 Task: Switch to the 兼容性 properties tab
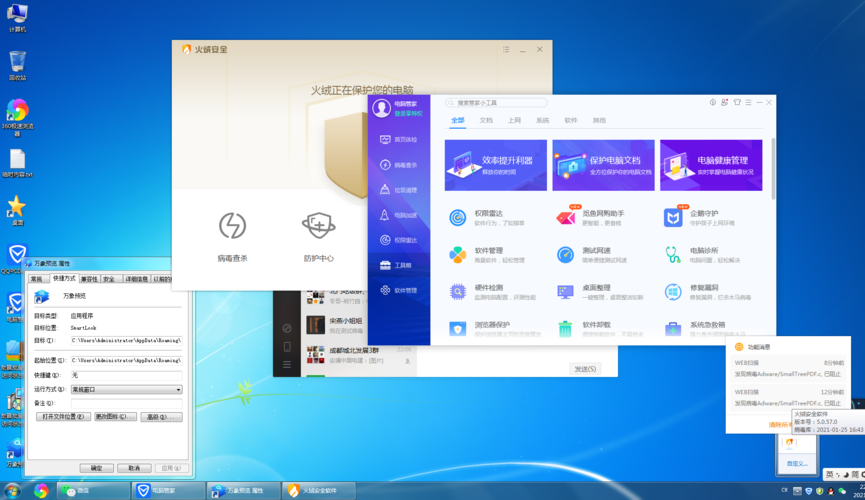pos(89,280)
